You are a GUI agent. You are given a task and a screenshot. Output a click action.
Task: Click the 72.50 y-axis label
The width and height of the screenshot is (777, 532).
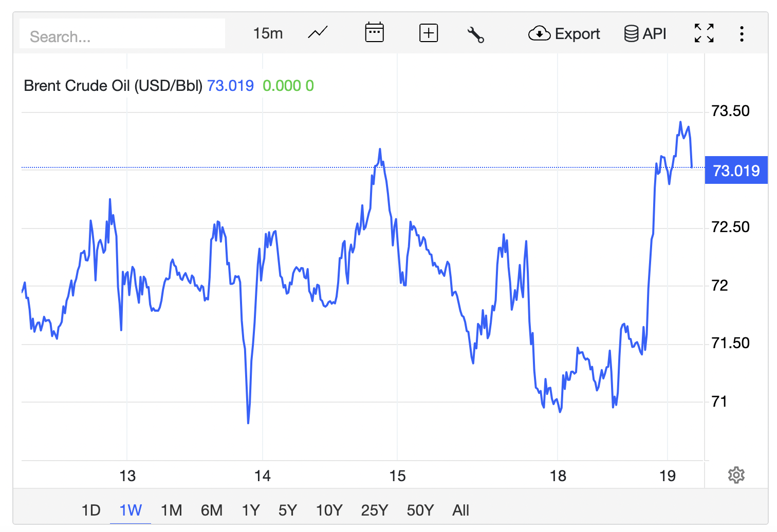tap(730, 227)
